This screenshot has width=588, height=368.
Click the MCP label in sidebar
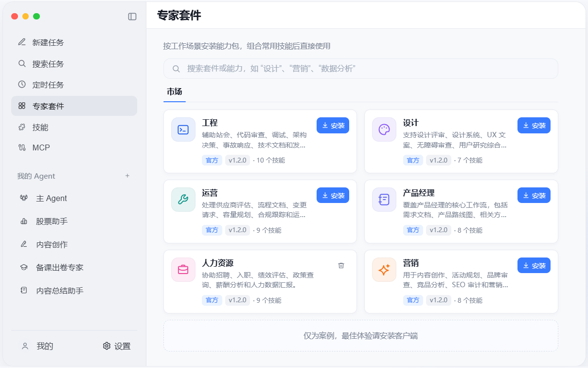41,147
